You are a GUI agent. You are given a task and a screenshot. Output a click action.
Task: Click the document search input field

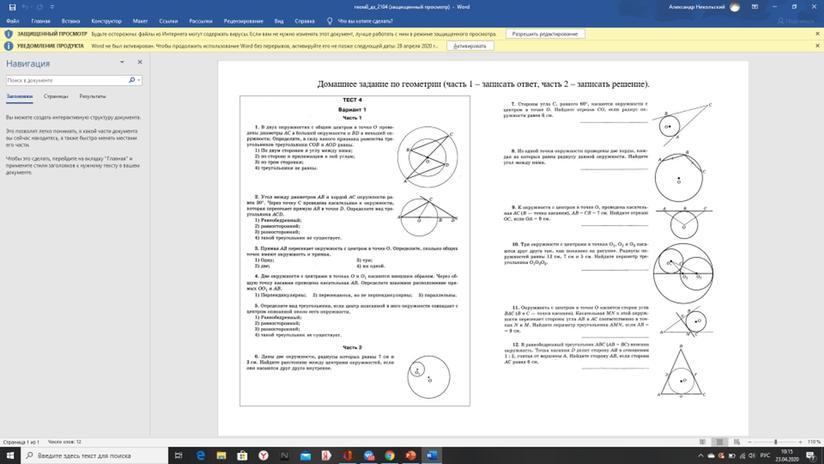(x=67, y=80)
